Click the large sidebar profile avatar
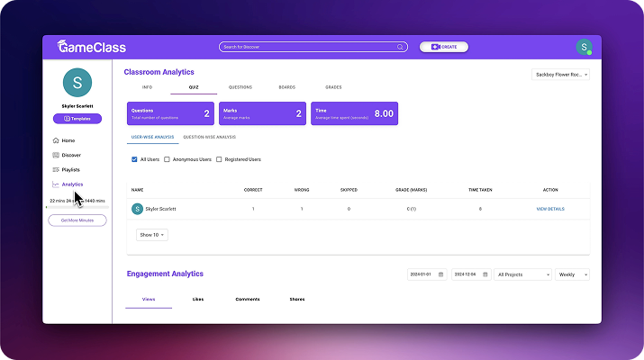 [77, 83]
